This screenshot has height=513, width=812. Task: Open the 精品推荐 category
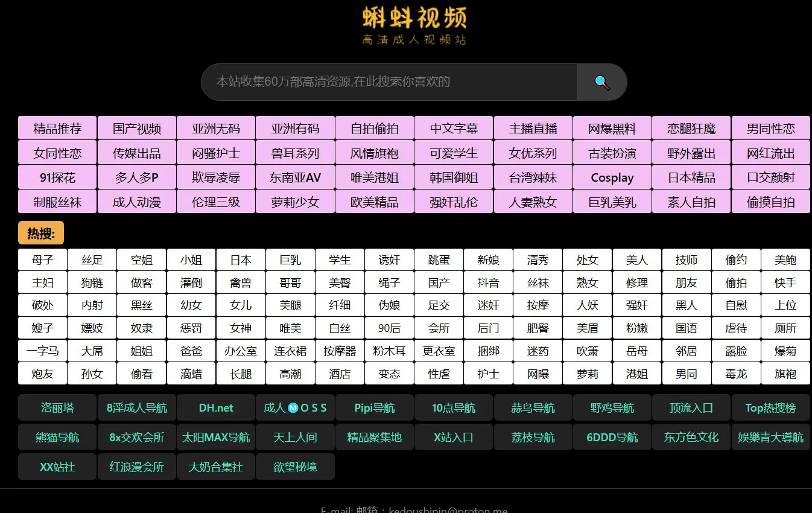pyautogui.click(x=57, y=129)
